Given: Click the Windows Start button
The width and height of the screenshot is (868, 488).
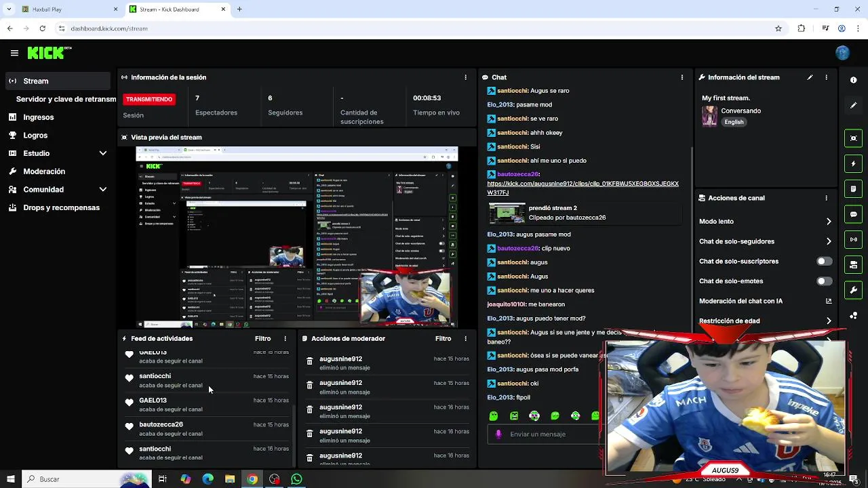Looking at the screenshot, I should pyautogui.click(x=10, y=479).
